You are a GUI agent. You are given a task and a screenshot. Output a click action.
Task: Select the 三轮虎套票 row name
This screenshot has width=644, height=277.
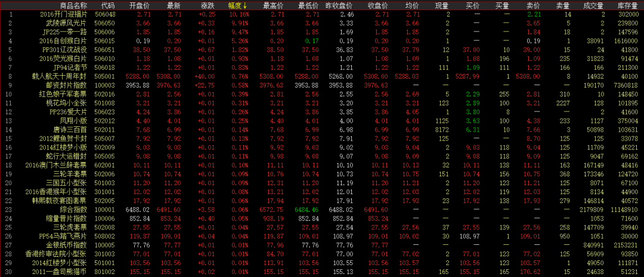coord(70,228)
